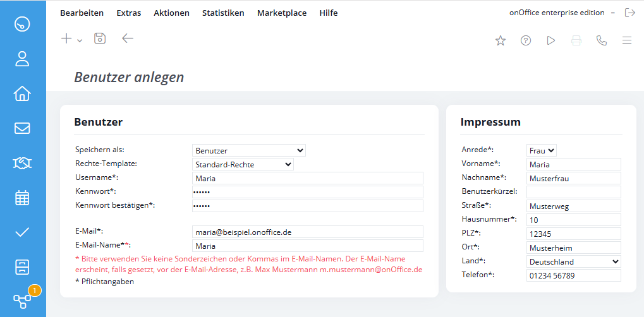This screenshot has width=644, height=317.
Task: Open the Land dropdown
Action: [573, 261]
